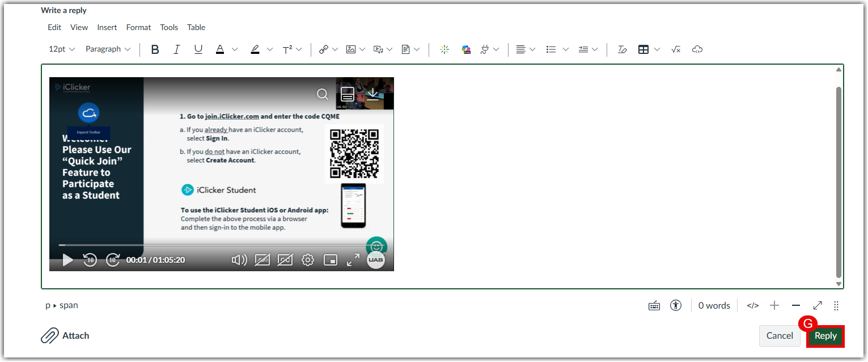Clear formatting with the eraser icon
Viewport: 868px width, 362px height.
click(622, 49)
